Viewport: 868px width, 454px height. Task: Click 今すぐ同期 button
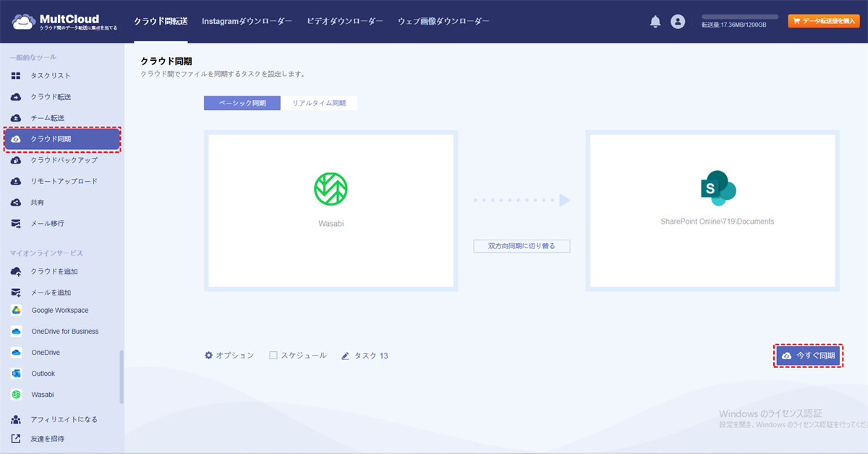(809, 356)
